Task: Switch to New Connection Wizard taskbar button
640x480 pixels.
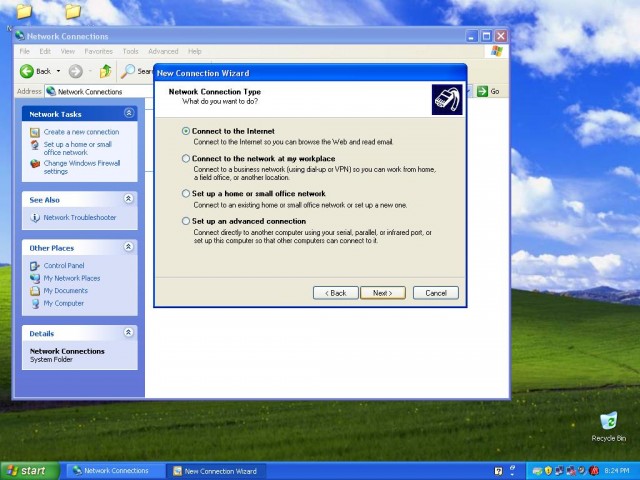Action: click(216, 471)
